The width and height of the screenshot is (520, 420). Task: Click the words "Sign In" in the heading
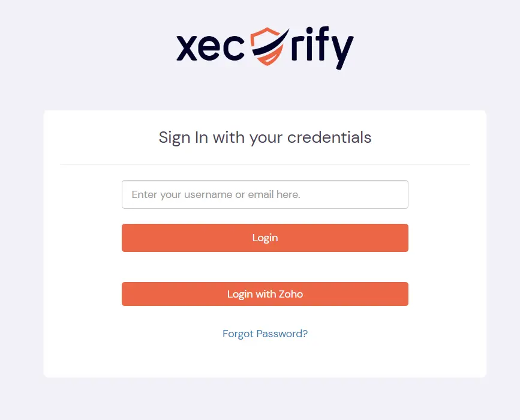coord(184,137)
